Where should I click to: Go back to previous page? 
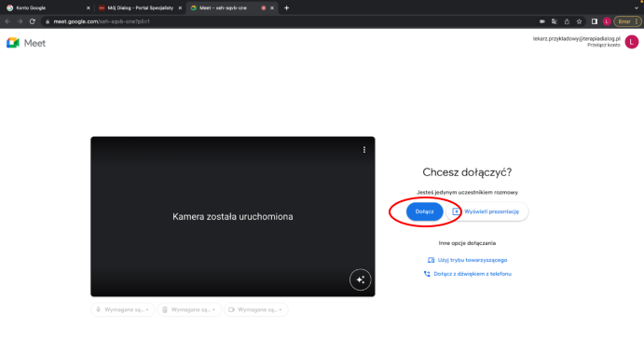point(7,21)
